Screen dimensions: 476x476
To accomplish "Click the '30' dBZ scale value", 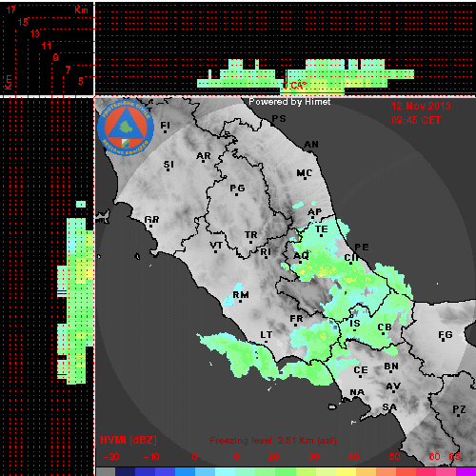I will click(313, 457).
